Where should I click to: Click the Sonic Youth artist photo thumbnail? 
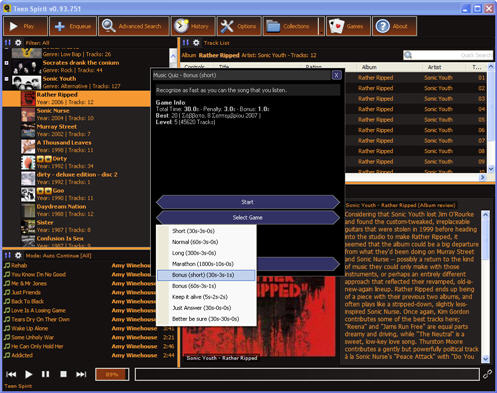coord(27,82)
